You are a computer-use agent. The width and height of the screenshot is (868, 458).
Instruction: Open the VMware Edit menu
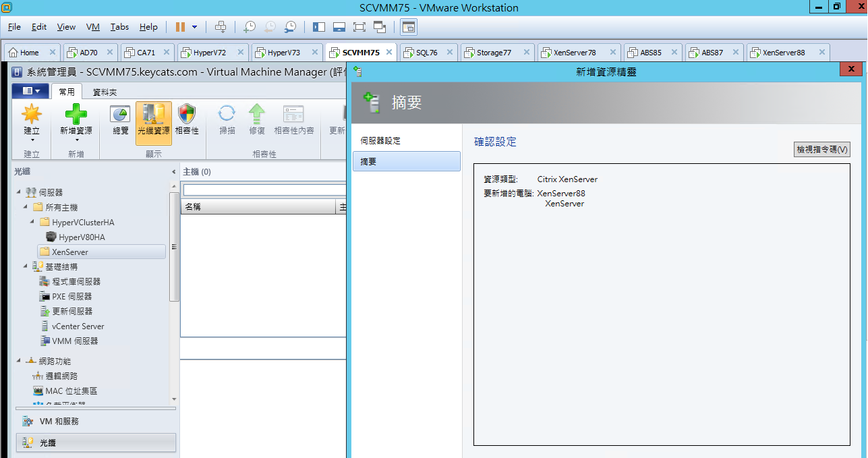[39, 27]
